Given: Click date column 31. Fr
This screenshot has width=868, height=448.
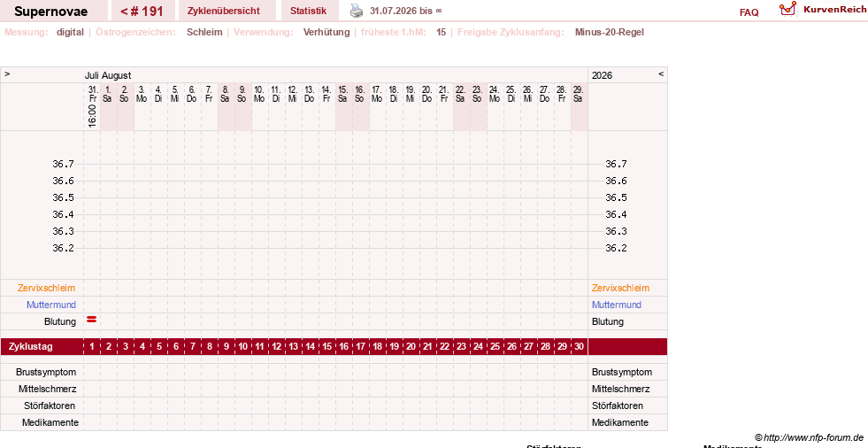Looking at the screenshot, I should (x=92, y=94).
